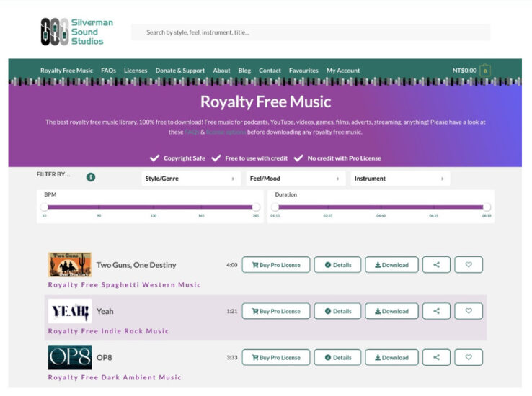Heart the OP8 track
The height and width of the screenshot is (396, 532).
click(469, 357)
